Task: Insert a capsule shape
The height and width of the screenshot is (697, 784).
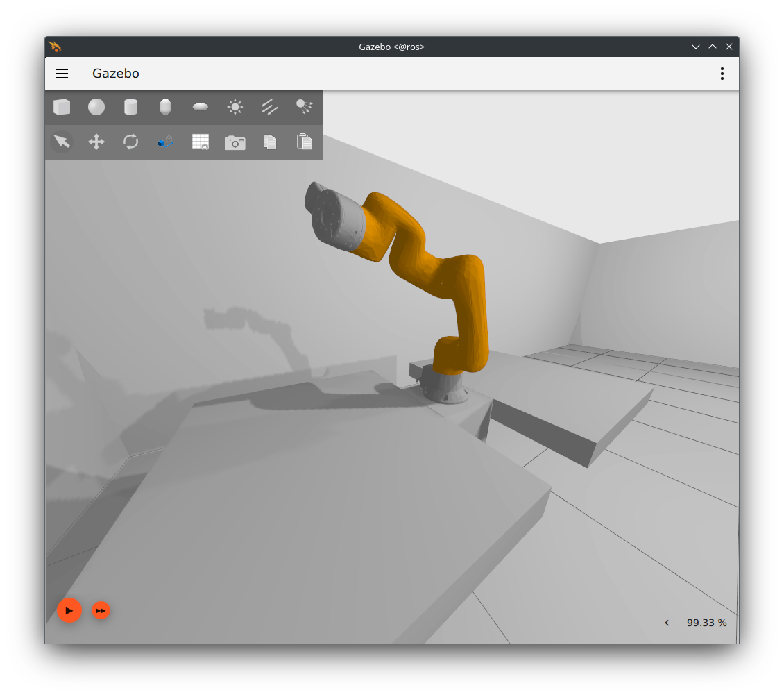Action: click(165, 107)
